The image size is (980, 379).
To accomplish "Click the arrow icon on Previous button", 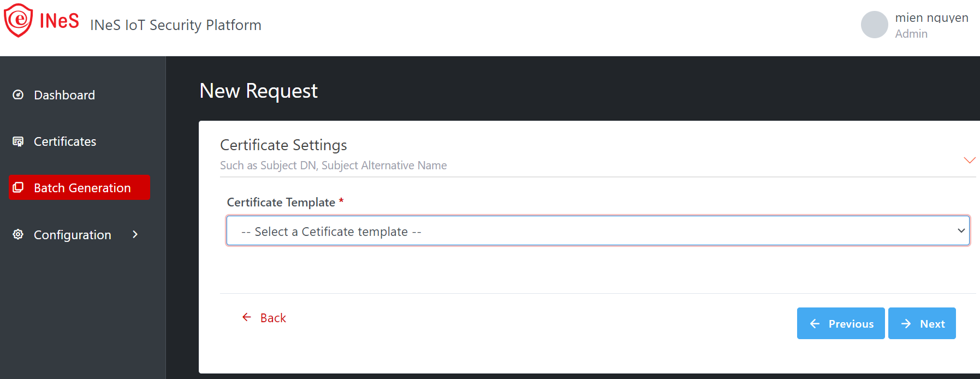I will pos(815,324).
